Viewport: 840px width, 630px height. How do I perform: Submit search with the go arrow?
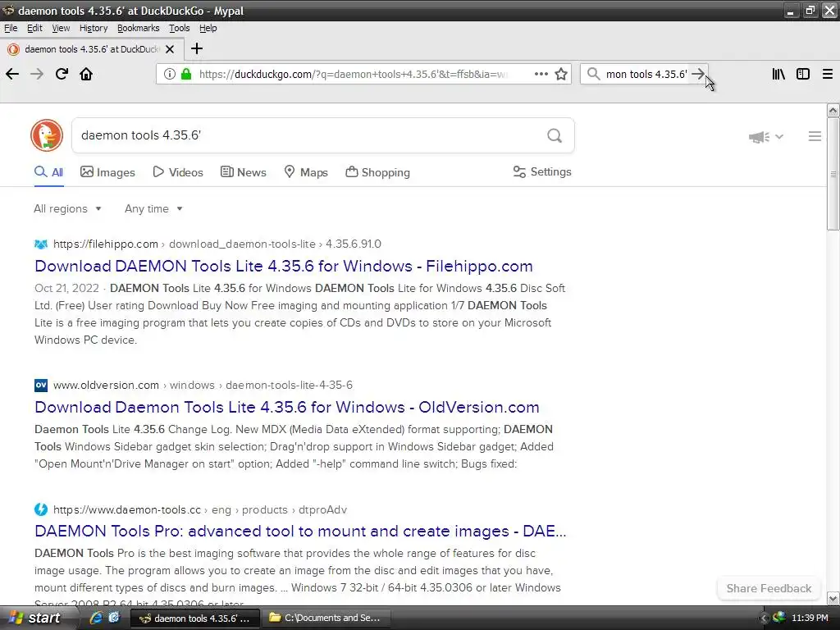coord(697,74)
